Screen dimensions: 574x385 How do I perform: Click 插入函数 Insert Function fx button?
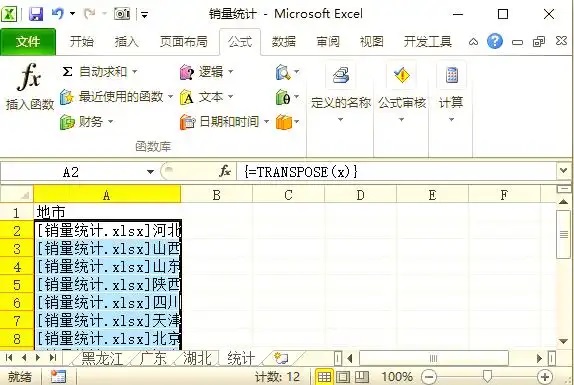click(30, 87)
